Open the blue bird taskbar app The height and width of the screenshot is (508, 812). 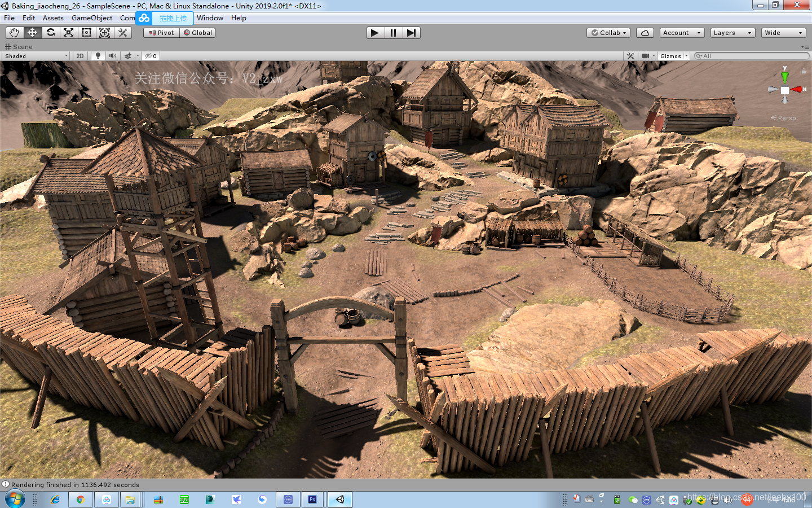(236, 500)
